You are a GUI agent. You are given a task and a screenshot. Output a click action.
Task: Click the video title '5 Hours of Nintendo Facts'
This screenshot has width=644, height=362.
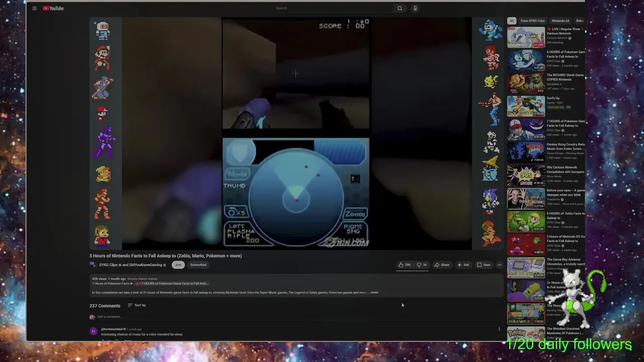coord(166,256)
